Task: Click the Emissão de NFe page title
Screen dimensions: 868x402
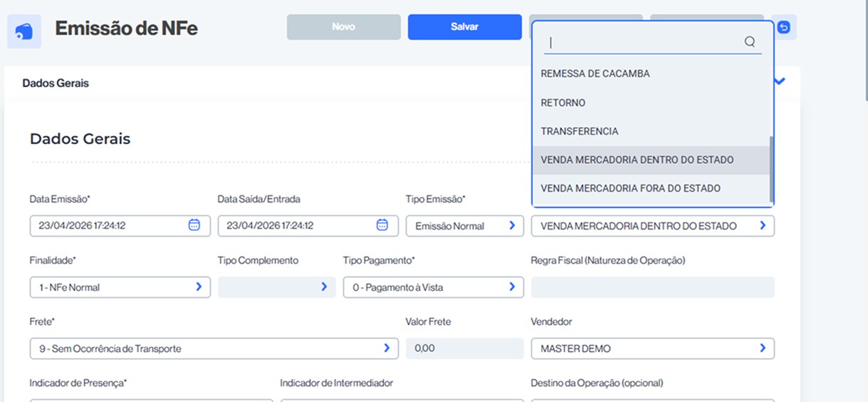Action: pyautogui.click(x=127, y=29)
